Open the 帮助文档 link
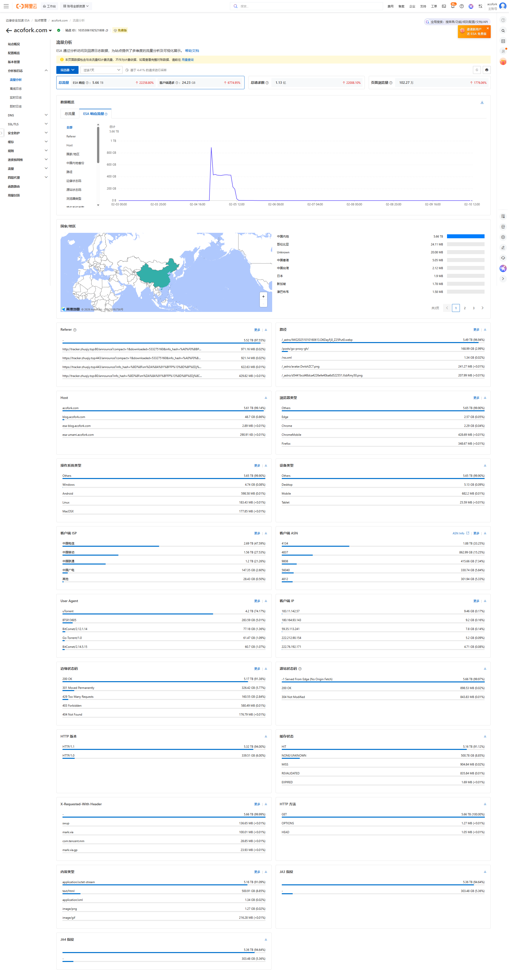Screen dimensions: 509x980 click(x=192, y=51)
